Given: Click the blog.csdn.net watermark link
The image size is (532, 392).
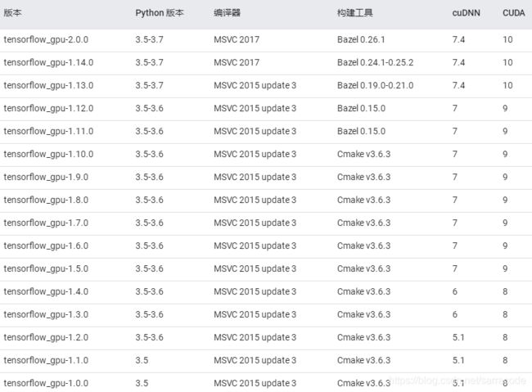Looking at the screenshot, I should [x=458, y=381].
